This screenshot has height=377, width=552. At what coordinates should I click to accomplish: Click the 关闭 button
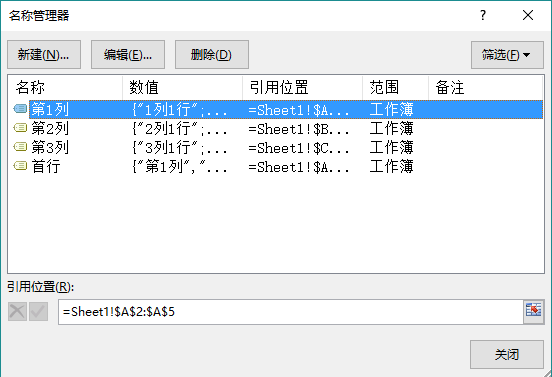(x=507, y=354)
